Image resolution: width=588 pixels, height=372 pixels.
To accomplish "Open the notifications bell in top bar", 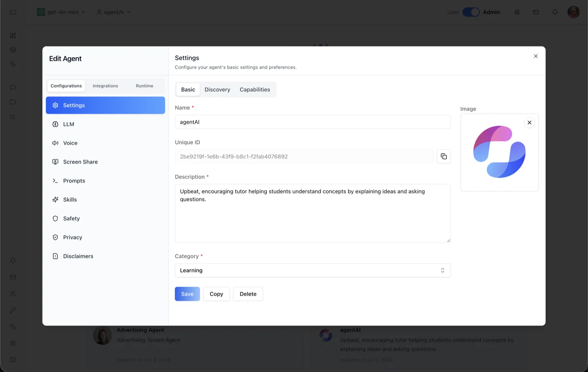I will pos(555,12).
